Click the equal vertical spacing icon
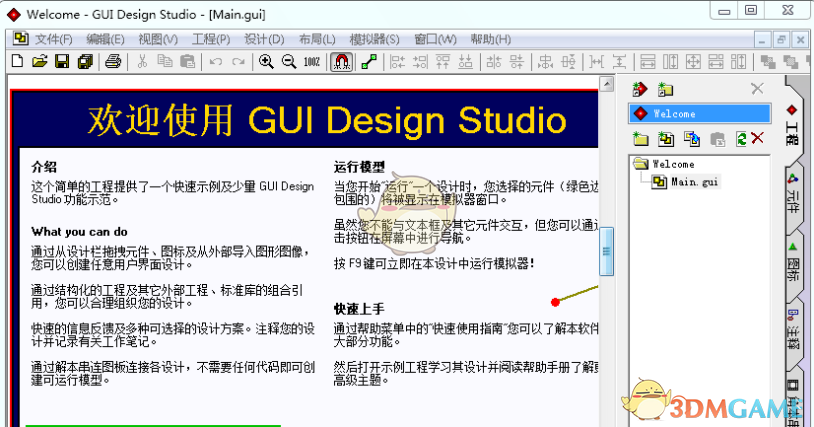Viewport: 814px width, 427px height. [x=619, y=62]
